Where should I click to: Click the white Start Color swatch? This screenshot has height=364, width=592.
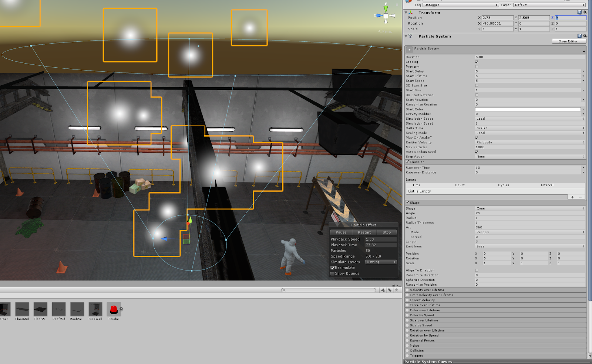(528, 109)
